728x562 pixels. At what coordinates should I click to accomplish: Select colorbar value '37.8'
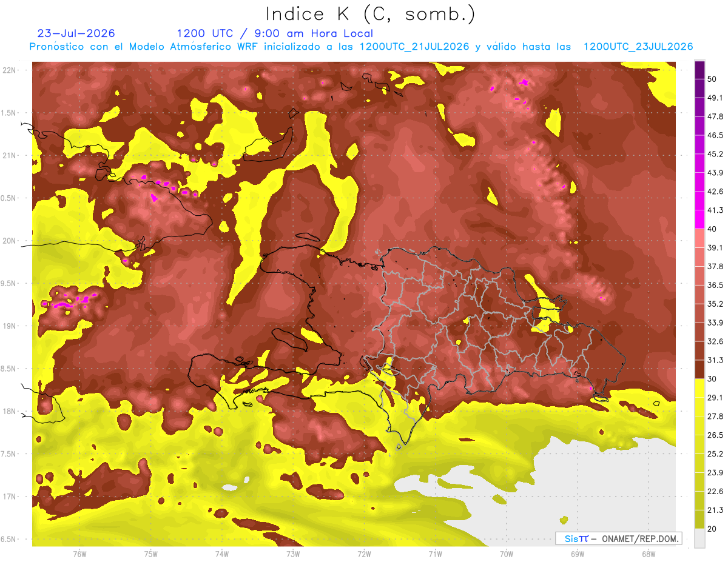click(x=715, y=266)
